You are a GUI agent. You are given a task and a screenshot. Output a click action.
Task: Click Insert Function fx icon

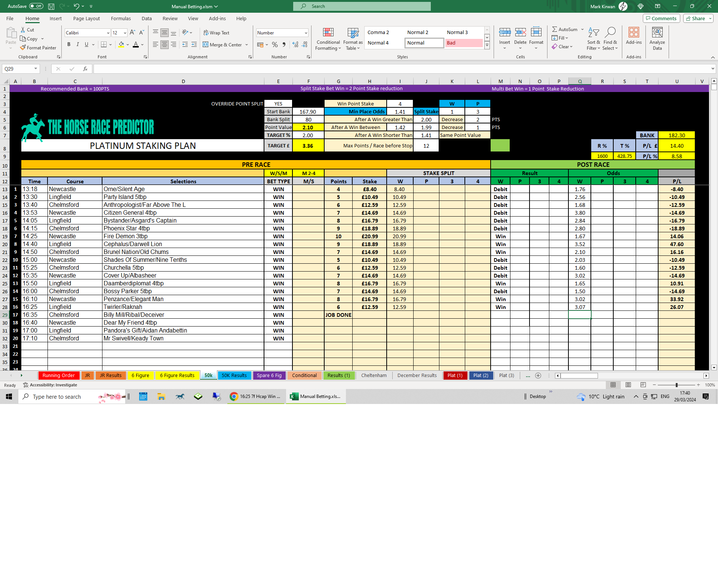[85, 69]
